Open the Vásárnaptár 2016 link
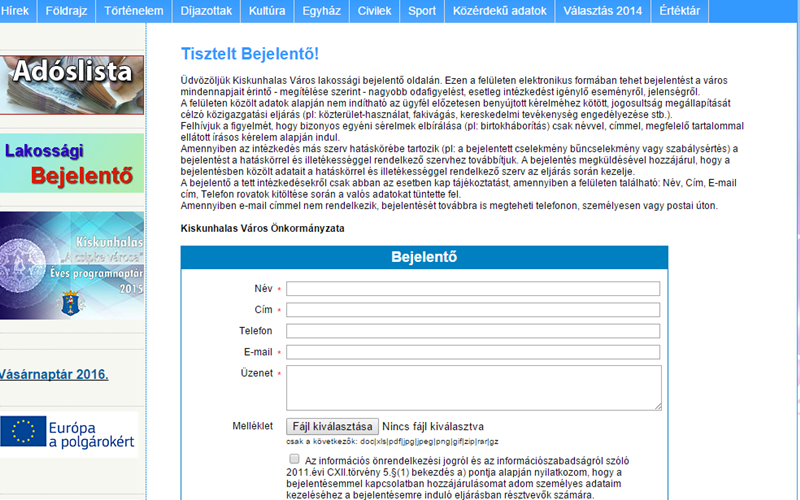This screenshot has height=500, width=800. coord(54,375)
